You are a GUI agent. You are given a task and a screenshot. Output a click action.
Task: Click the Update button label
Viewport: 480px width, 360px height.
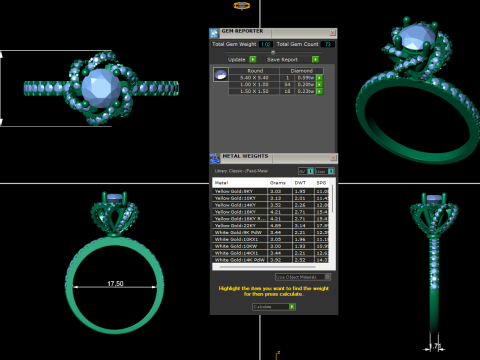pos(237,60)
